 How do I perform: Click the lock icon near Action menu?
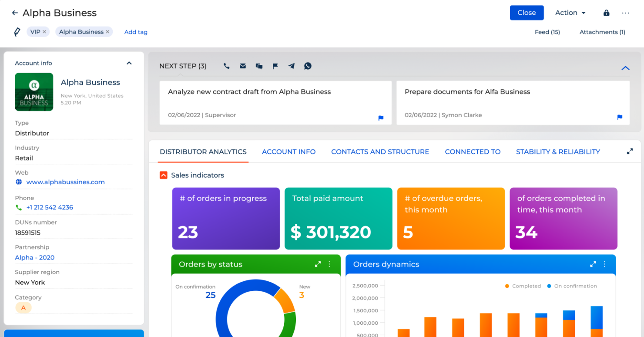606,13
